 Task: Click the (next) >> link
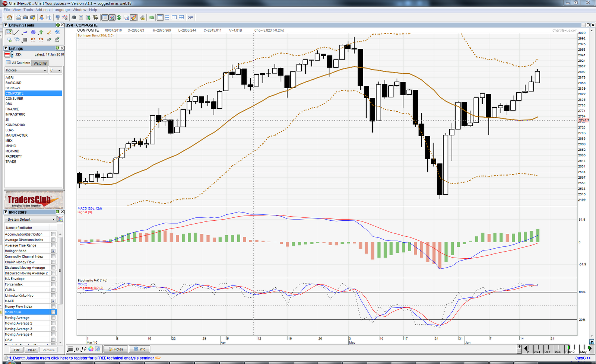pos(583,358)
